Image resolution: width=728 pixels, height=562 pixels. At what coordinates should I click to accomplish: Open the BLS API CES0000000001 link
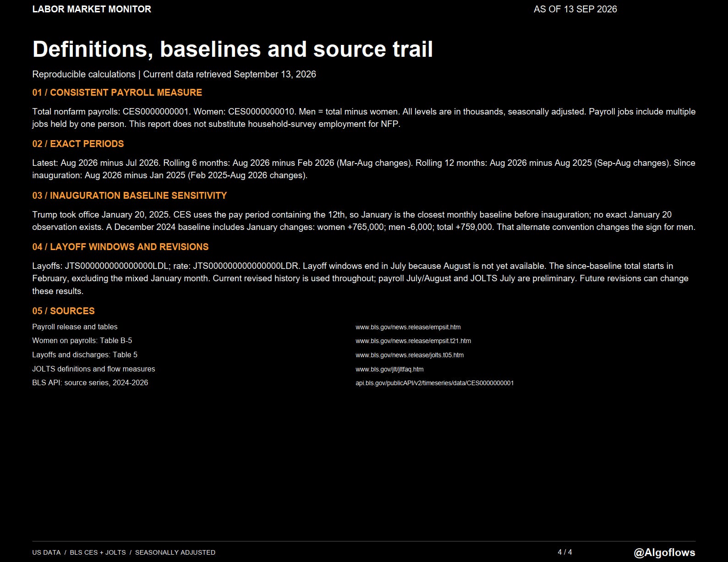tap(434, 383)
